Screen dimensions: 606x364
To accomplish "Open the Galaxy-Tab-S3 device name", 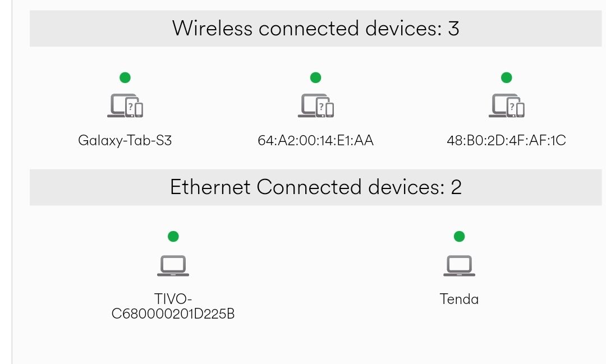I will tap(125, 140).
